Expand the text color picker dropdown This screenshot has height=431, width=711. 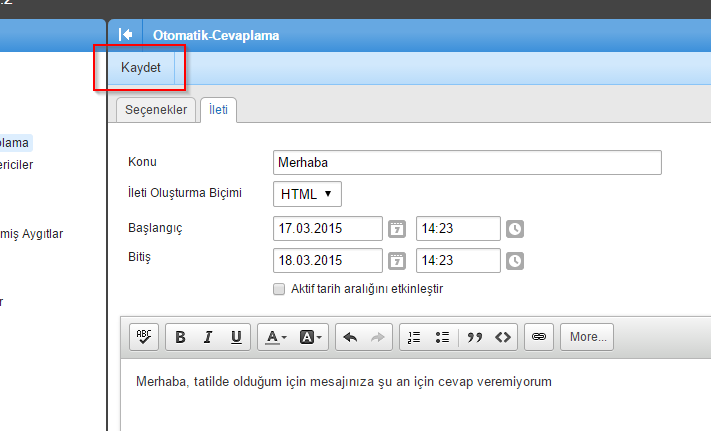point(275,337)
